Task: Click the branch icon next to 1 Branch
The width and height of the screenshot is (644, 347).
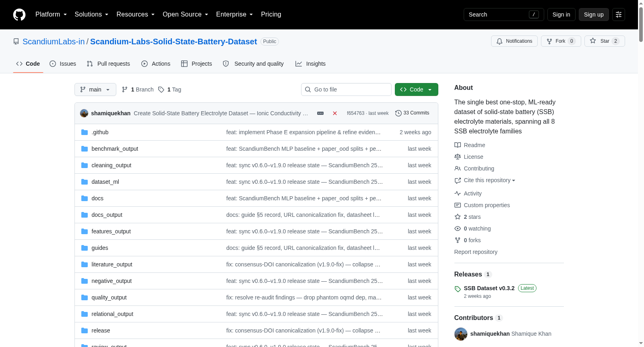Action: (125, 89)
